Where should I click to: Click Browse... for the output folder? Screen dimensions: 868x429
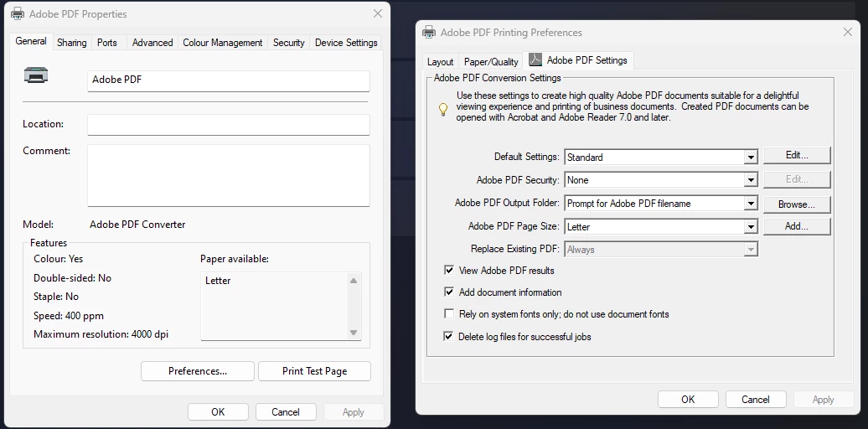(x=796, y=204)
